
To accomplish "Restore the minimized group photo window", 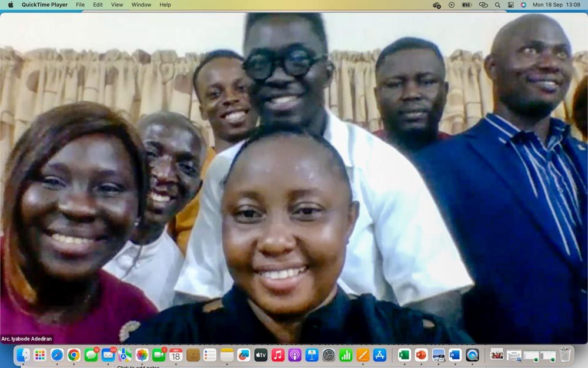I will (497, 355).
